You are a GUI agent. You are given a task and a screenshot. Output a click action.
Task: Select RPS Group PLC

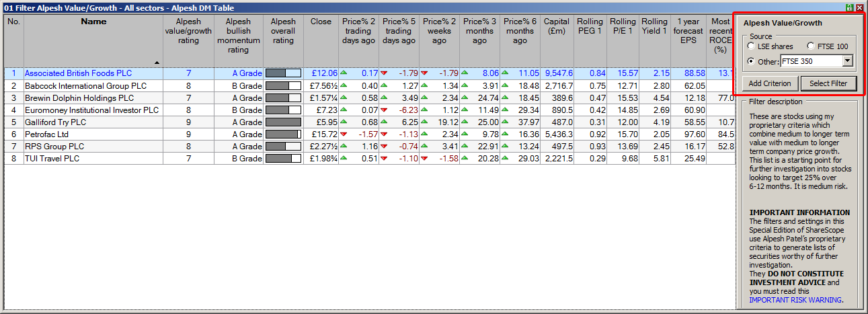click(x=54, y=146)
